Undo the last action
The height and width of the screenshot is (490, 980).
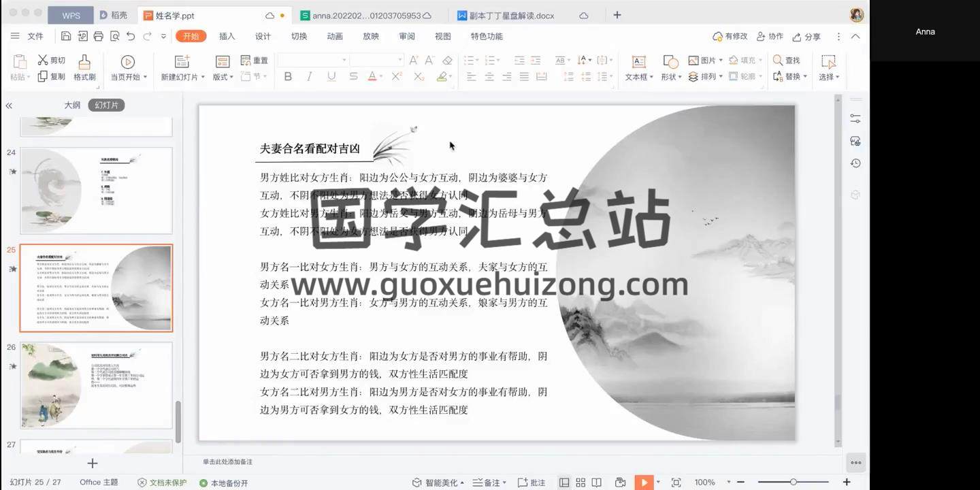click(x=131, y=36)
